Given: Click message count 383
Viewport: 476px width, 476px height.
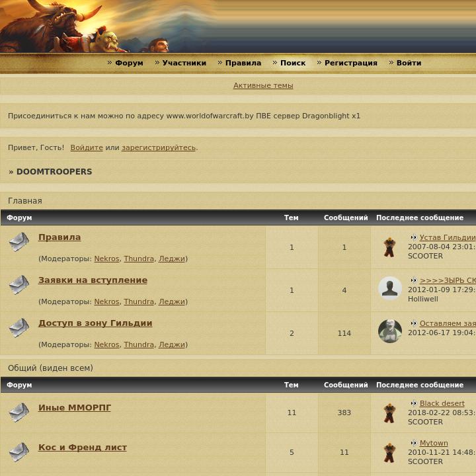Looking at the screenshot, I should [x=344, y=413].
